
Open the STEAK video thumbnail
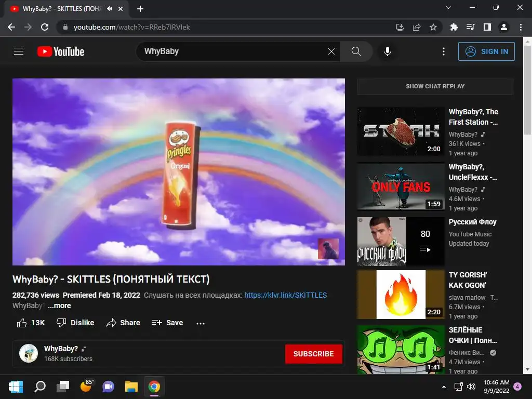point(401,131)
